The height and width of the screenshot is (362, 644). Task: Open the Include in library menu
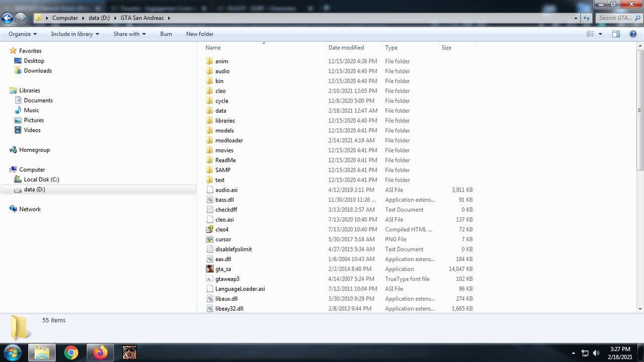click(x=75, y=34)
